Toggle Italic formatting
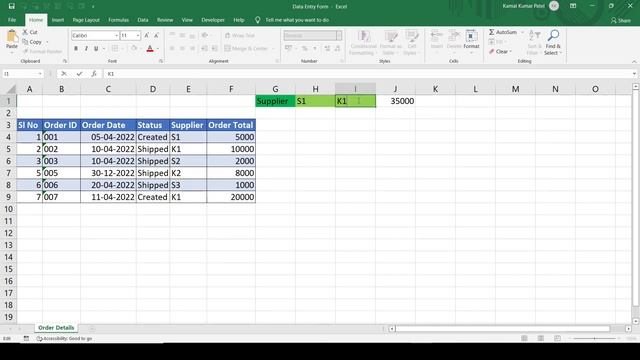 tap(86, 49)
